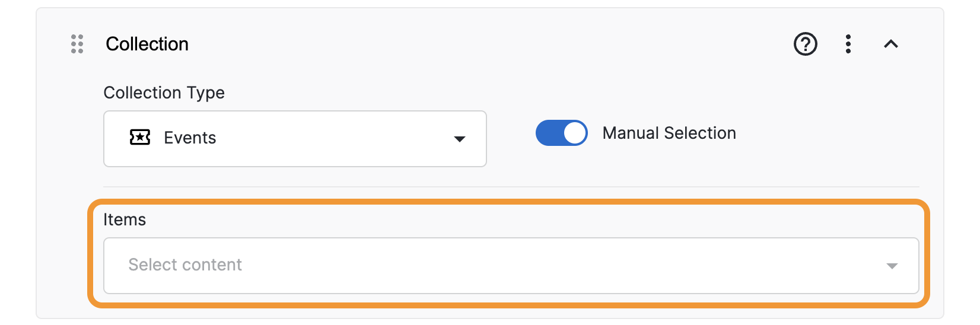Image resolution: width=980 pixels, height=325 pixels.
Task: Click the empty header area right of Collection
Action: (475, 44)
